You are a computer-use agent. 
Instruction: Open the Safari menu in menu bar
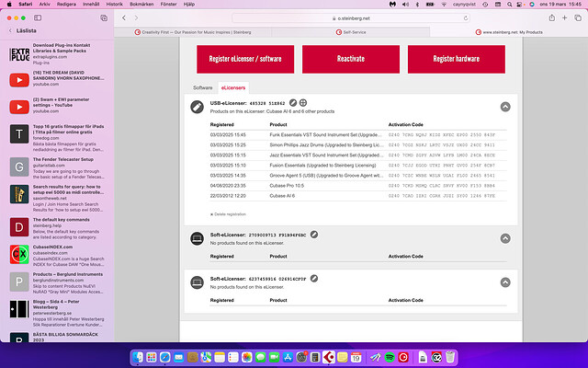[x=26, y=4]
